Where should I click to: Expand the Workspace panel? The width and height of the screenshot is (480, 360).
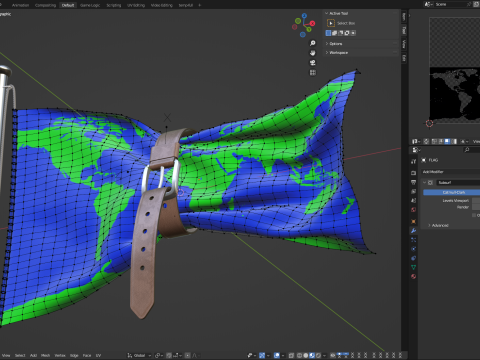click(x=326, y=53)
